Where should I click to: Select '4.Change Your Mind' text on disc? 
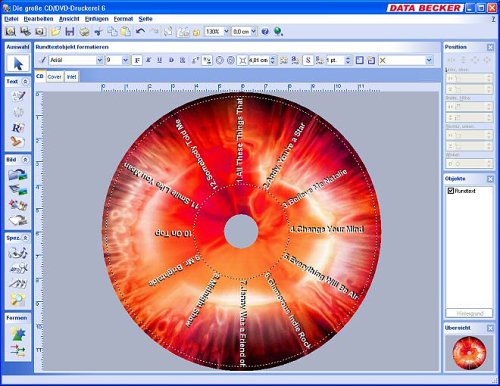click(x=327, y=229)
